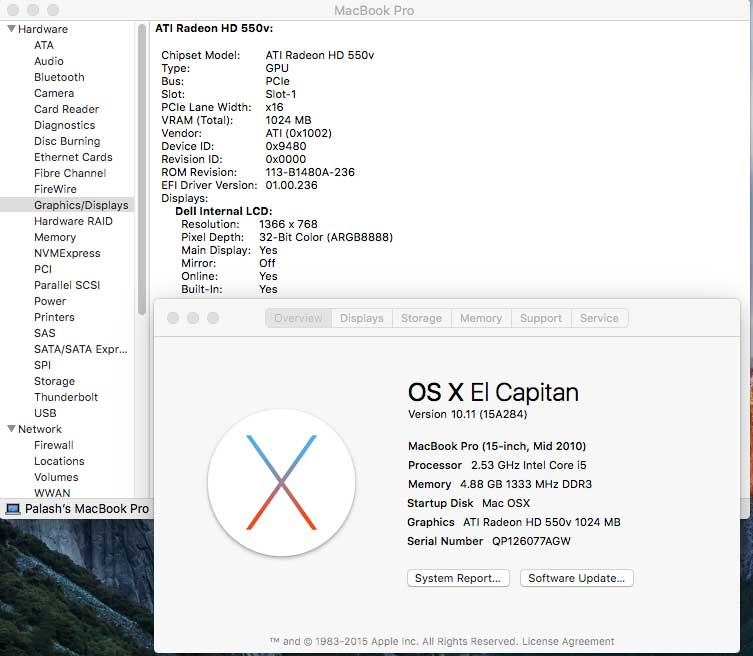Click the serial number QP126077AGW

(x=531, y=541)
